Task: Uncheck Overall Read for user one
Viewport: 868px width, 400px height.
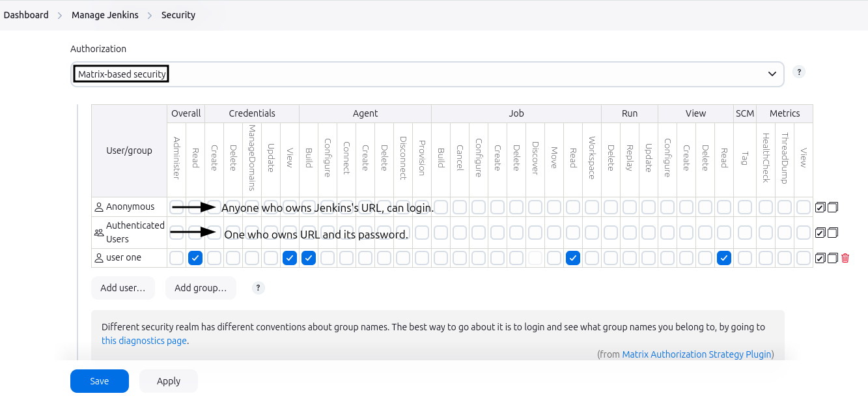Action: tap(195, 258)
